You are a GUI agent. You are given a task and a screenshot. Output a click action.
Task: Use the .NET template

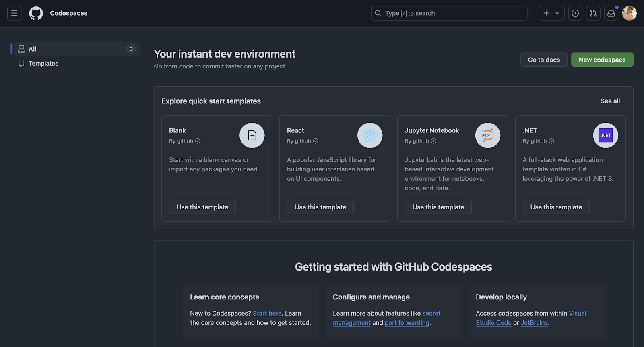(556, 207)
